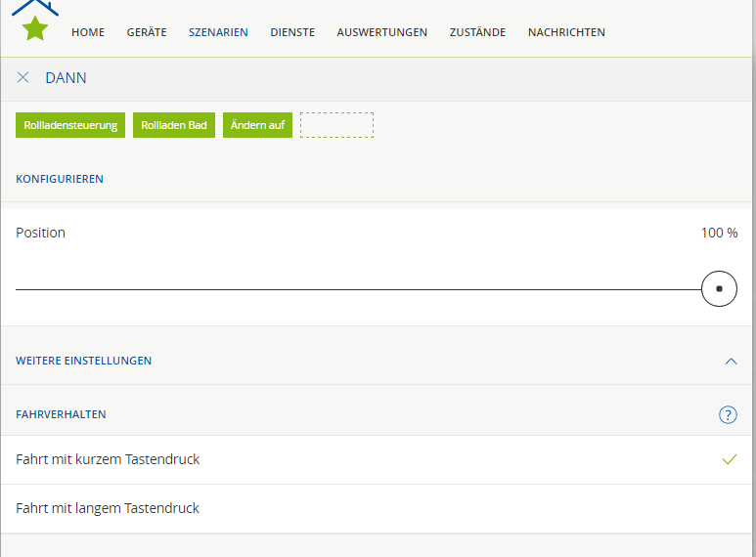Select Fahrt mit langem Tastendruck
Screen dimensions: 756x557
108,508
